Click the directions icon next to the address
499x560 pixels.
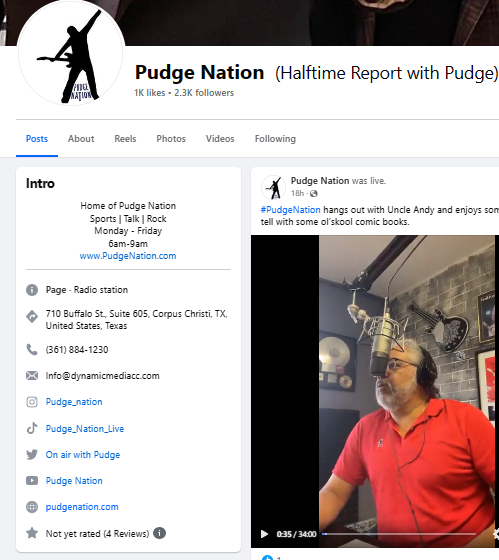[32, 316]
